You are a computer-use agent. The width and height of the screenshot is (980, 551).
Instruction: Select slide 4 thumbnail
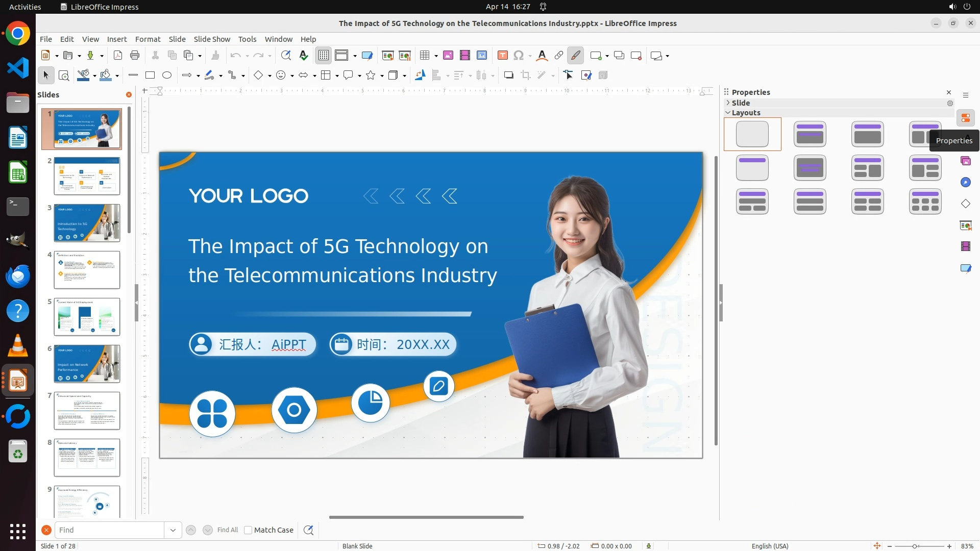click(87, 270)
